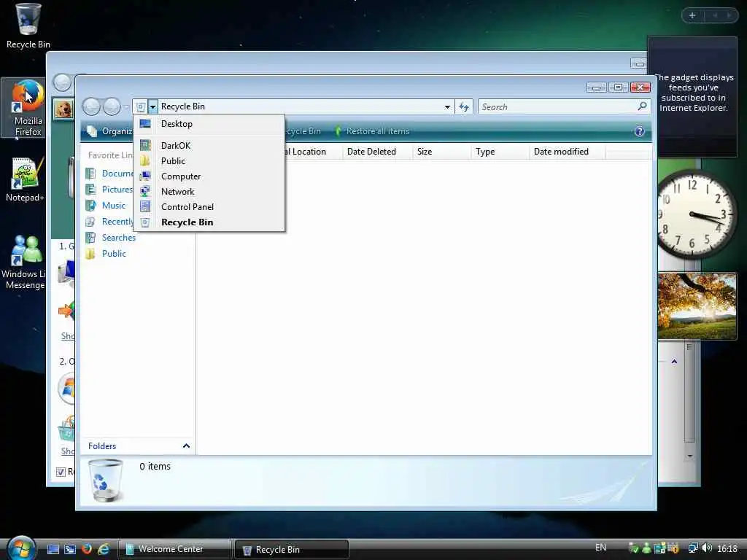Launch Mozilla Firefox from the desktop
The image size is (747, 560).
coord(28,108)
